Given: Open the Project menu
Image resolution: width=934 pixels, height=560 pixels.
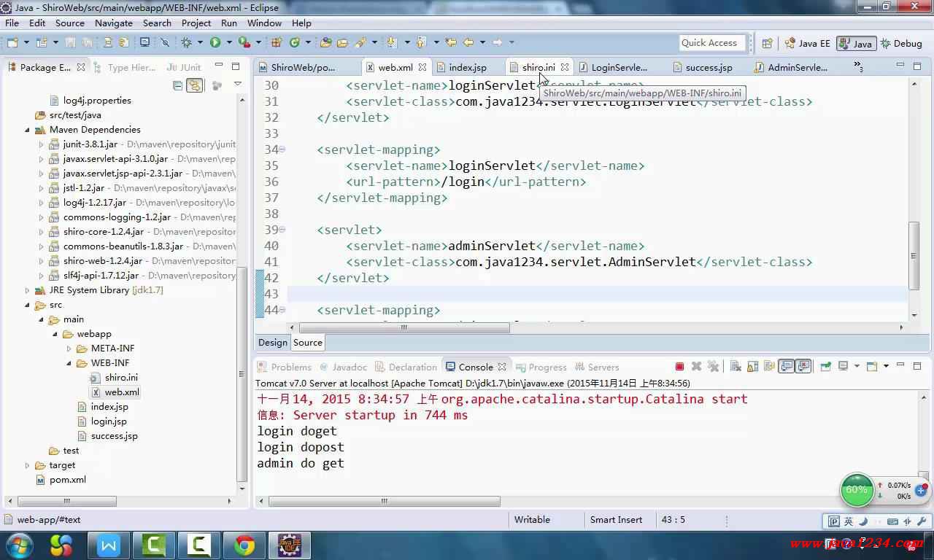Looking at the screenshot, I should coord(196,23).
